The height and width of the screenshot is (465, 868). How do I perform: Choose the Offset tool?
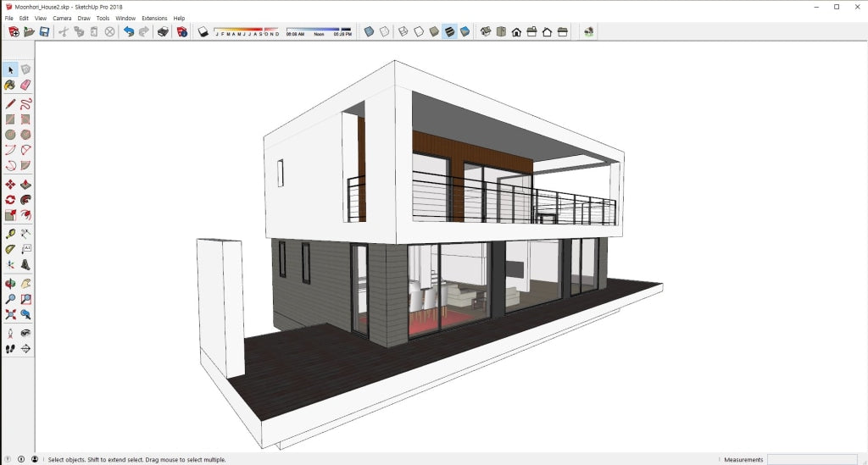click(25, 215)
